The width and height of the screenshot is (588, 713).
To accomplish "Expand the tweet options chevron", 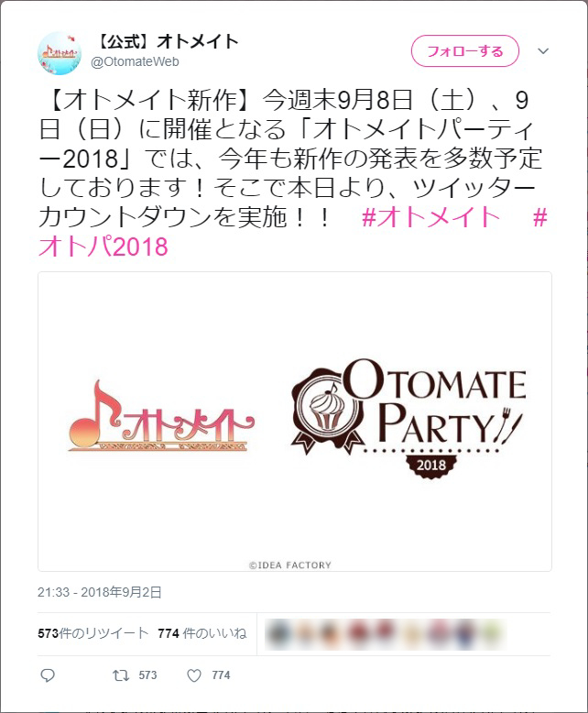I will point(543,51).
